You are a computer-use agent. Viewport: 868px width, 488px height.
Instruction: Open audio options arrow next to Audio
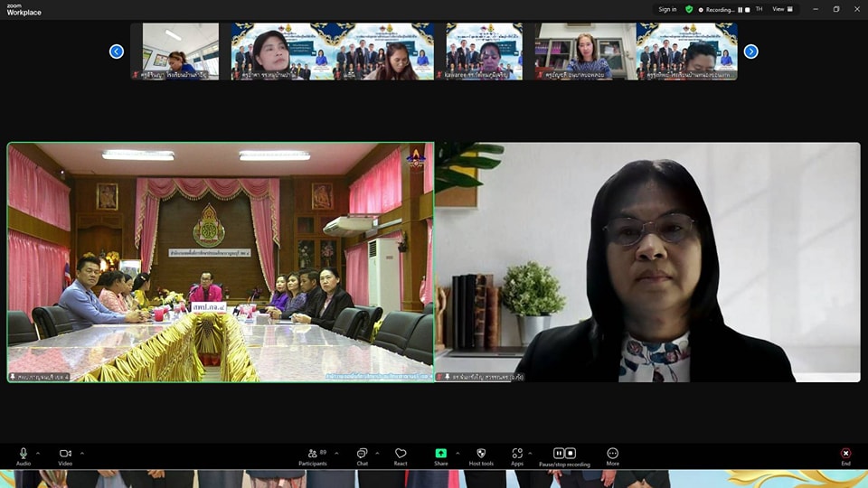click(x=38, y=453)
